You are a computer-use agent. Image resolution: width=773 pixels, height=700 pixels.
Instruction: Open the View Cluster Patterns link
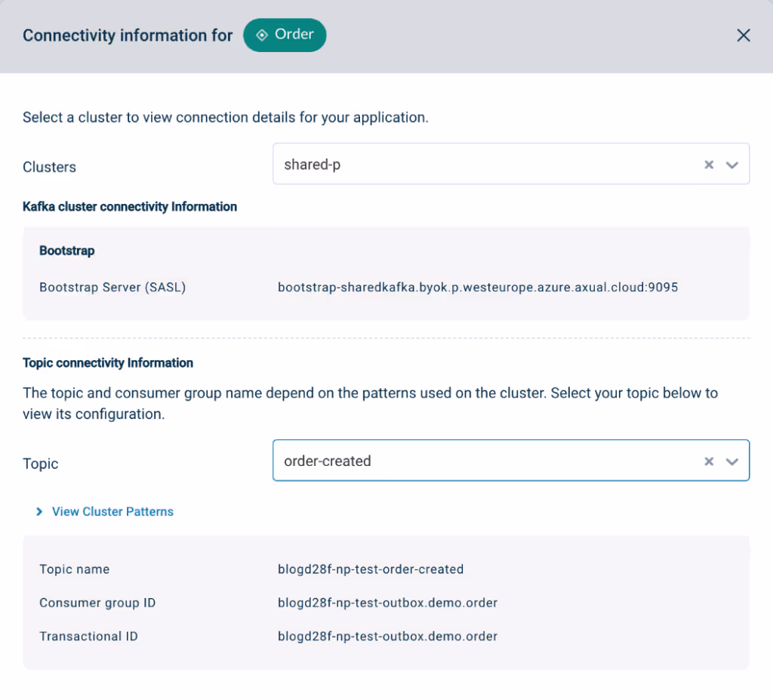click(113, 511)
